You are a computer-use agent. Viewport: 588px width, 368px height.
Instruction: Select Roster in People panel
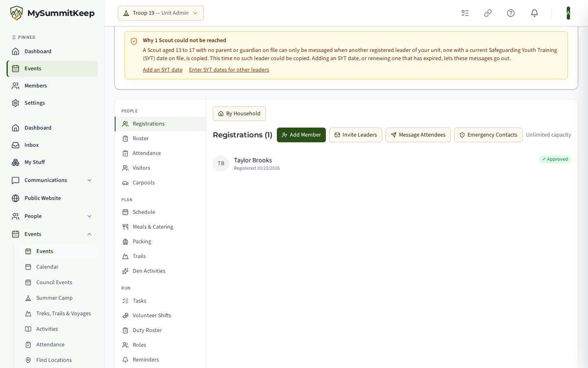coord(160,139)
